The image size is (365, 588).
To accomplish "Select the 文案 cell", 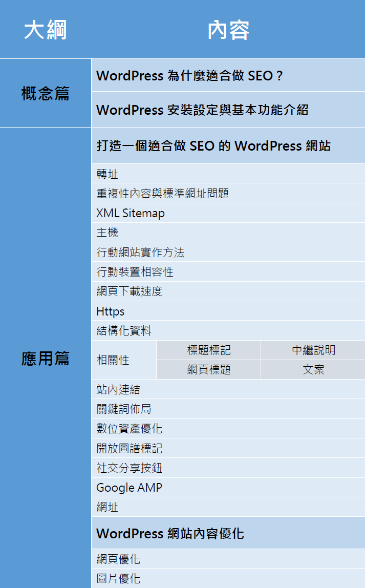I will coord(313,370).
